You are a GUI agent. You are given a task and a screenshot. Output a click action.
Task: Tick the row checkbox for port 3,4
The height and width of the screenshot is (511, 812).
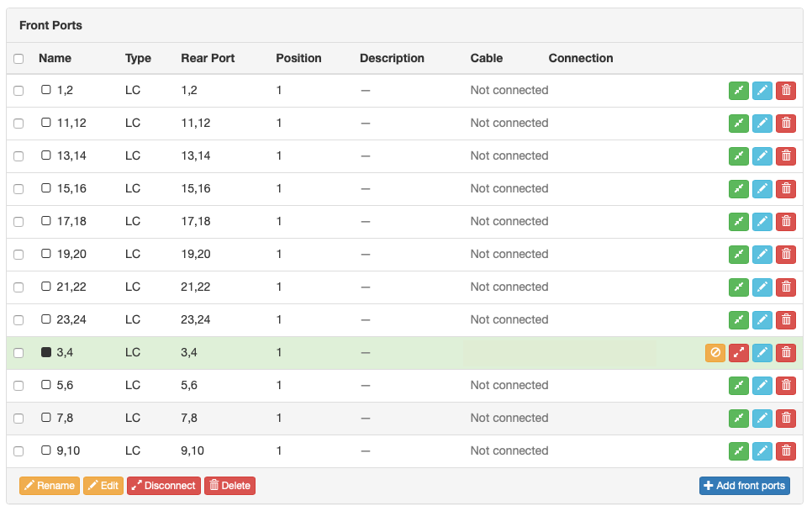click(18, 353)
